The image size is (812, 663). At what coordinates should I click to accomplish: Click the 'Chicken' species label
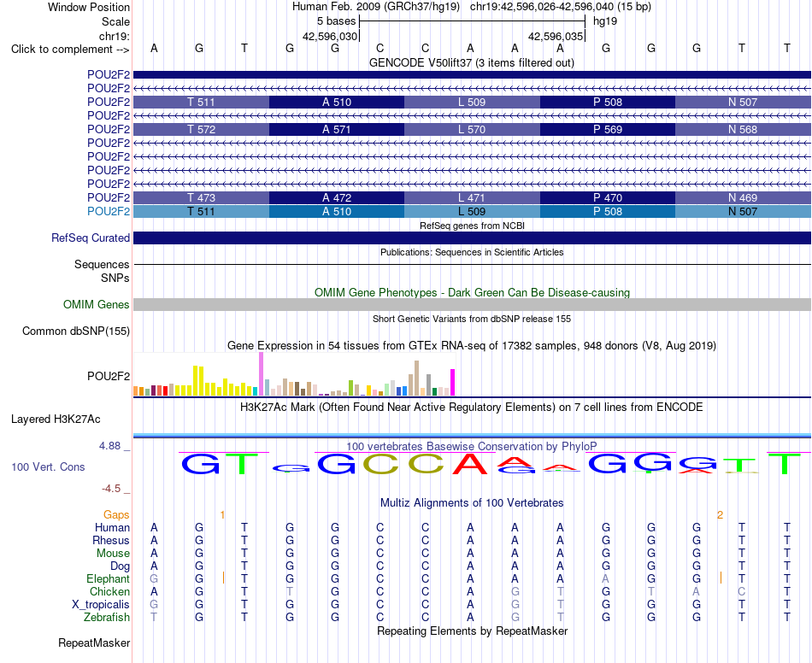[x=109, y=591]
